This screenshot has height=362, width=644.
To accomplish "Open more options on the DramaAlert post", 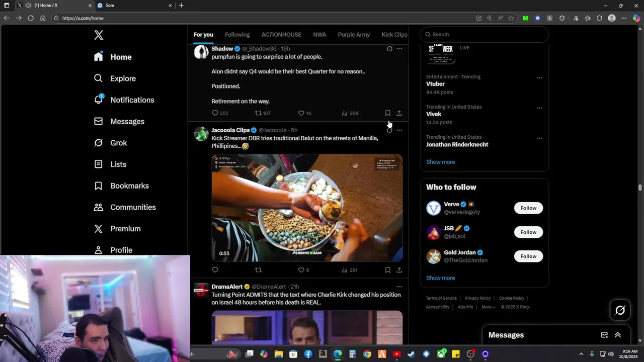I will coord(399,287).
